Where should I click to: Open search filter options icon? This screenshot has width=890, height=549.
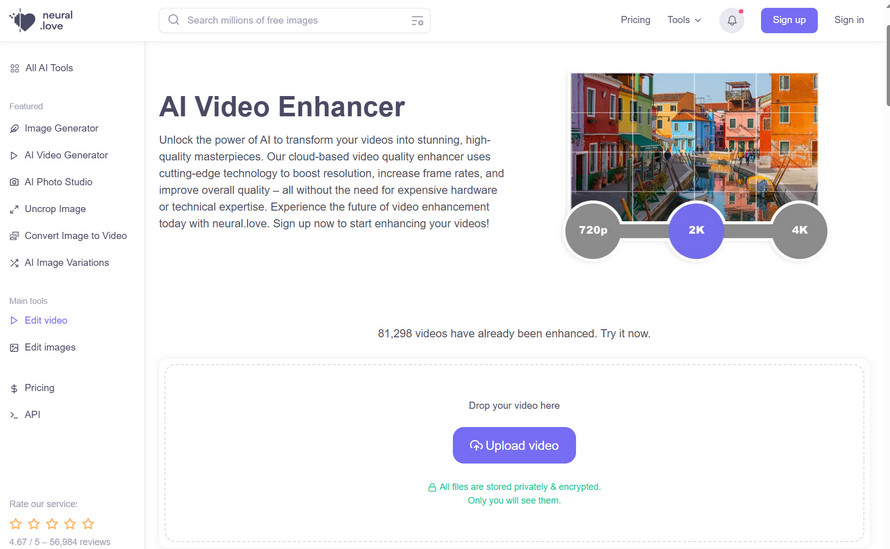pyautogui.click(x=417, y=21)
